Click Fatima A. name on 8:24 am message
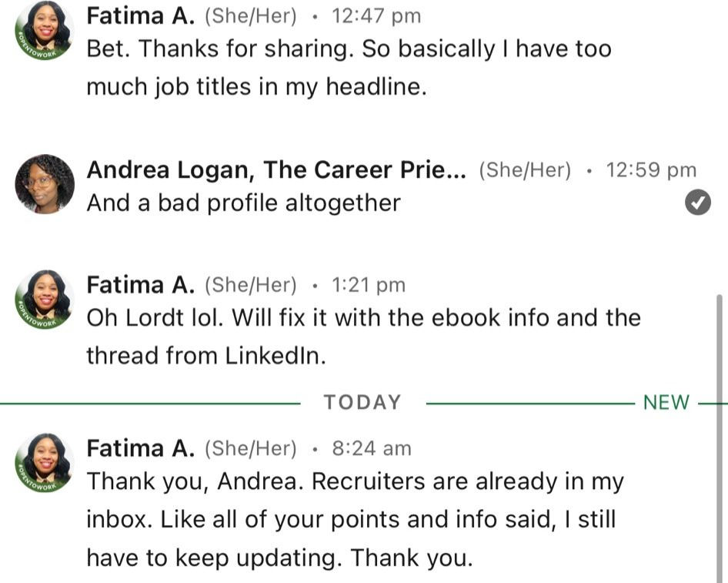728x583 pixels. (x=140, y=448)
